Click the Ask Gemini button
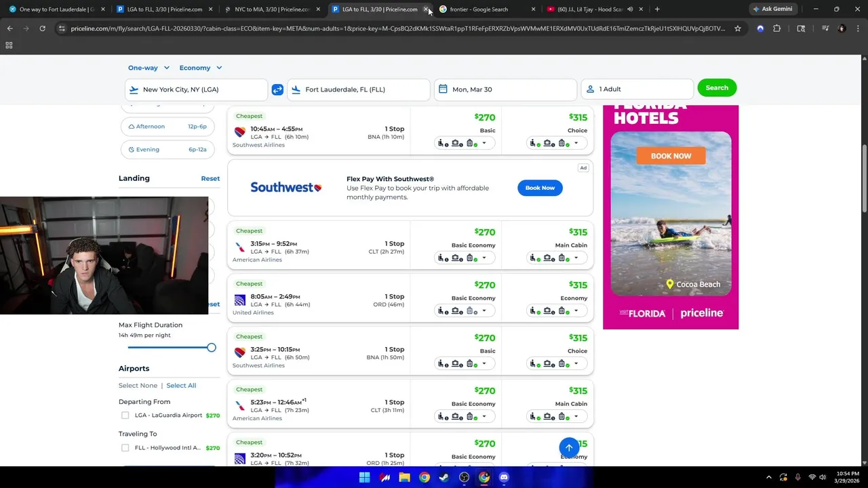This screenshot has width=868, height=488. coord(772,9)
